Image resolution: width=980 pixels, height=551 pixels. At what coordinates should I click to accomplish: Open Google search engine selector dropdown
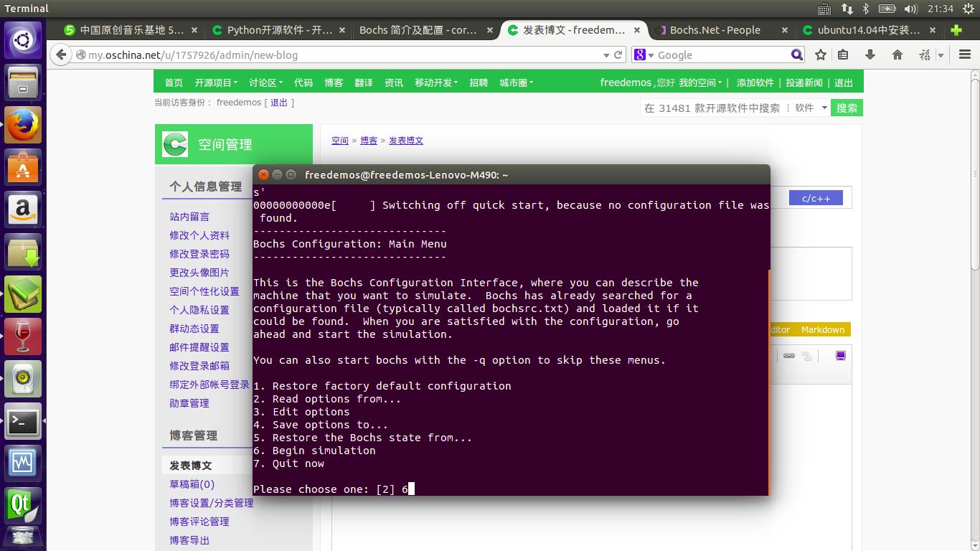(x=643, y=55)
